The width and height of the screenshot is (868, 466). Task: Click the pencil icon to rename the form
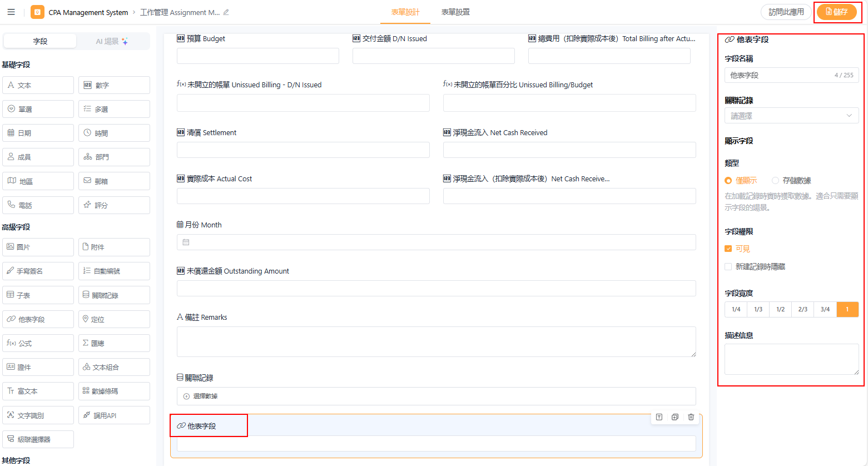226,12
